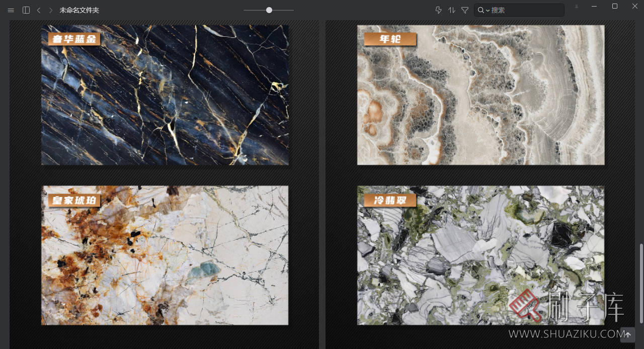Select the 冷翡翠 stone thumbnail
The height and width of the screenshot is (349, 644).
point(480,255)
